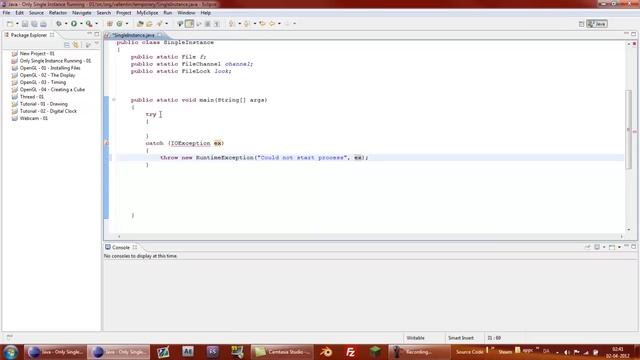Collapse the main method fold marker

(x=114, y=100)
